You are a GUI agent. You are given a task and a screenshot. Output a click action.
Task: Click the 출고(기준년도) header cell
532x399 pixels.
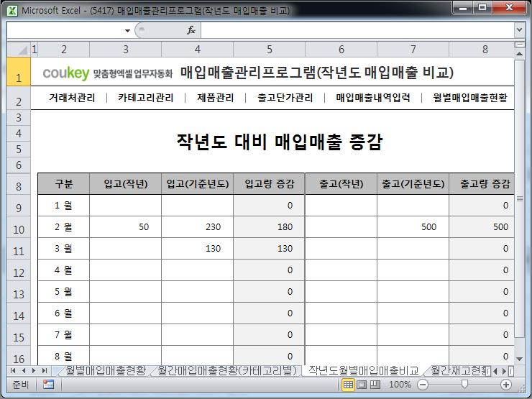[413, 184]
